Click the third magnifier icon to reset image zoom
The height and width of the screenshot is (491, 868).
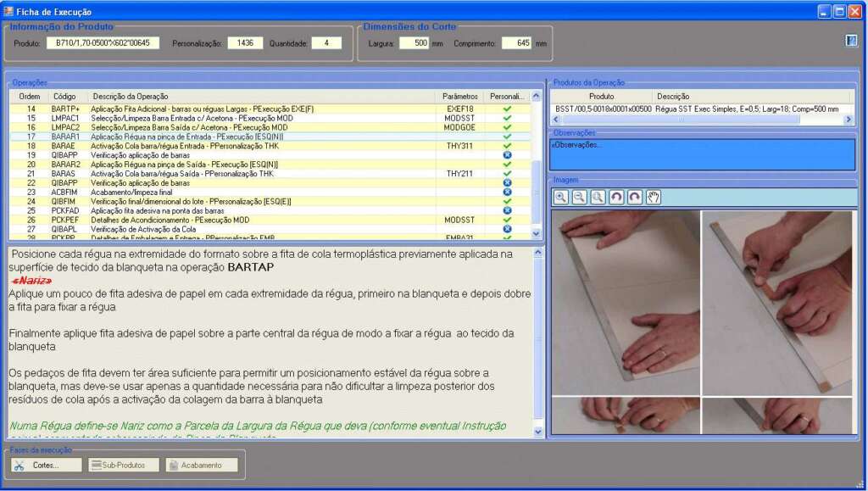click(598, 197)
